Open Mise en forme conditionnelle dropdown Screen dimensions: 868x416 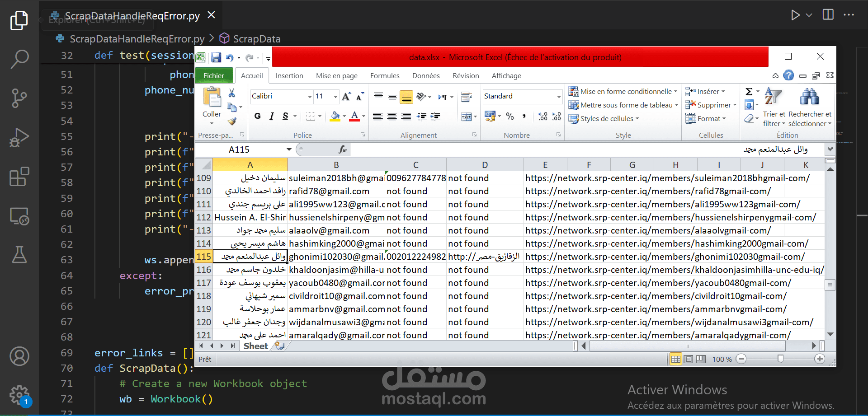click(623, 91)
